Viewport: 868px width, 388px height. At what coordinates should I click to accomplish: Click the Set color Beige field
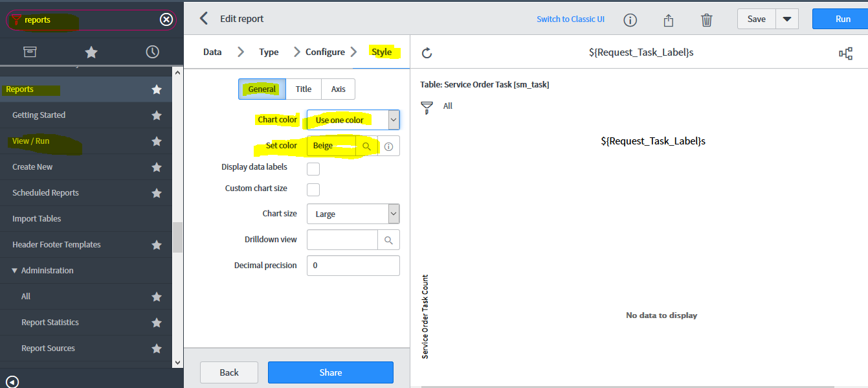point(331,146)
